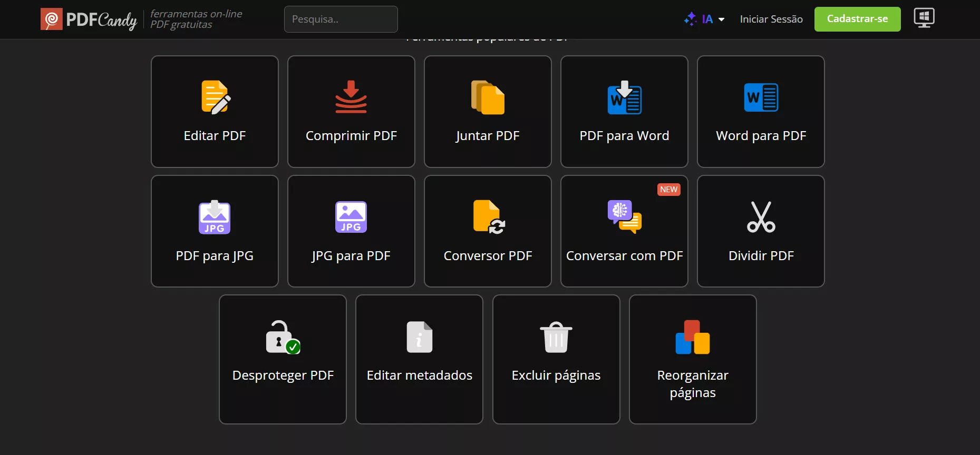The width and height of the screenshot is (980, 455).
Task: Click the Dividir PDF label
Action: (x=761, y=256)
